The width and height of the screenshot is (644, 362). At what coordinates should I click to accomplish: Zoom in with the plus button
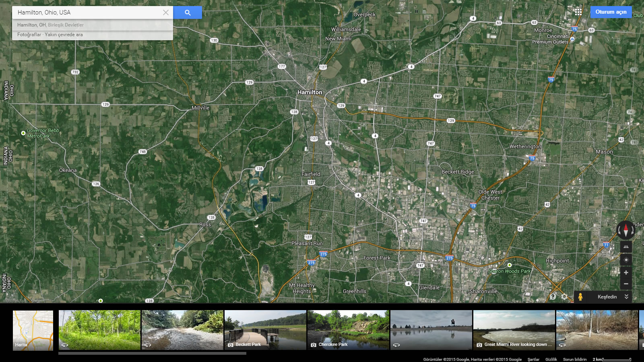(x=626, y=273)
